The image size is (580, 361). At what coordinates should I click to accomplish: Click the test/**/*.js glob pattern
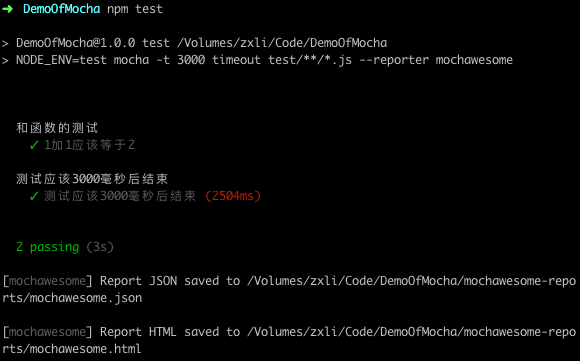coord(310,60)
